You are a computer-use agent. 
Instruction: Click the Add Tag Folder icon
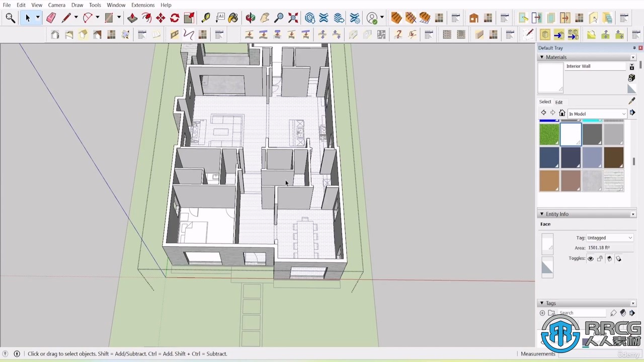tap(551, 313)
